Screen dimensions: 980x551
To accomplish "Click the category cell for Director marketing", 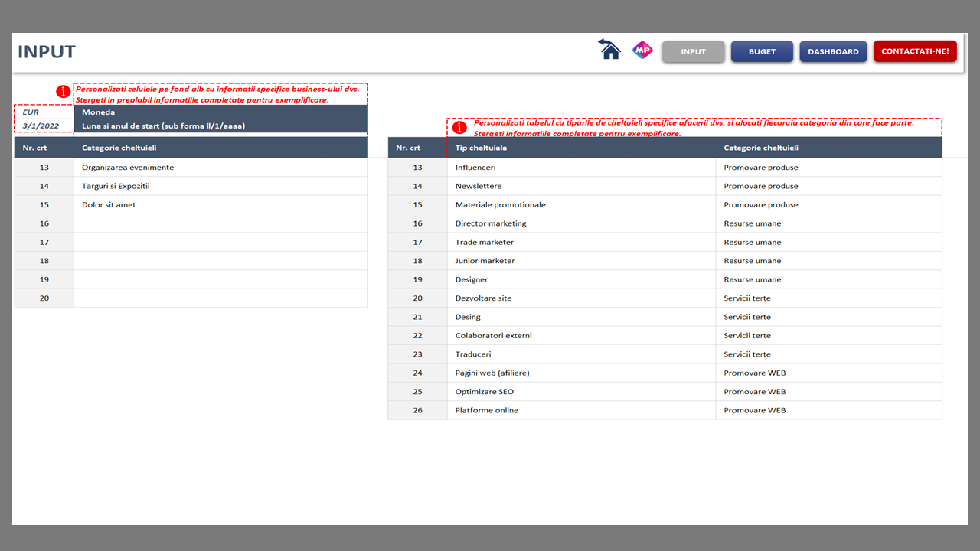I will point(828,223).
